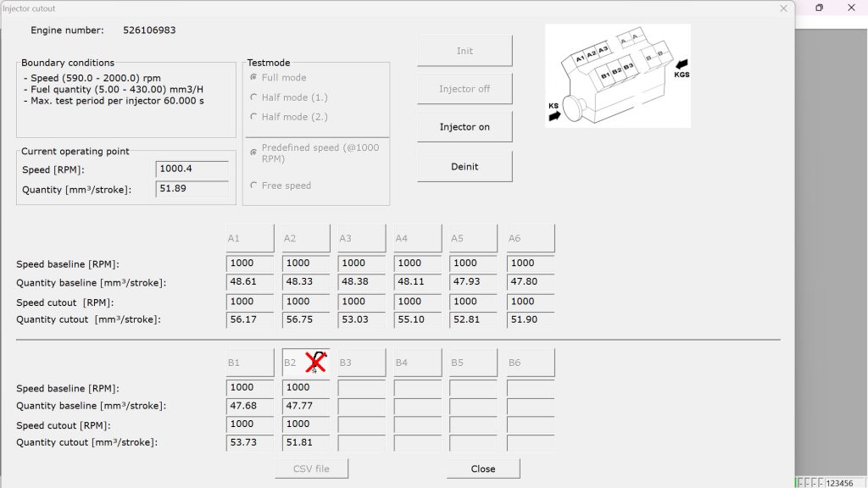Image resolution: width=868 pixels, height=488 pixels.
Task: Select injector B1 button
Action: coord(250,363)
